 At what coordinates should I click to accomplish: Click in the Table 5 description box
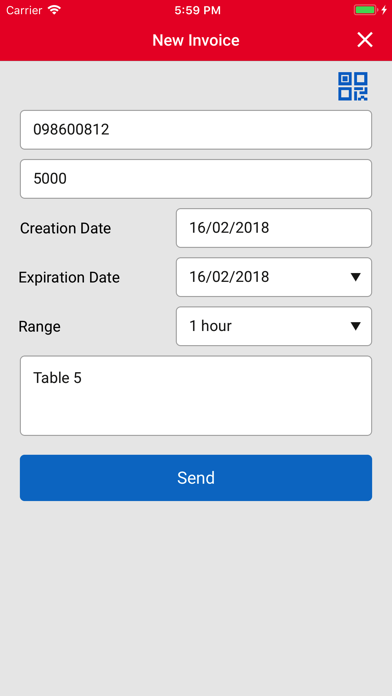click(x=196, y=395)
